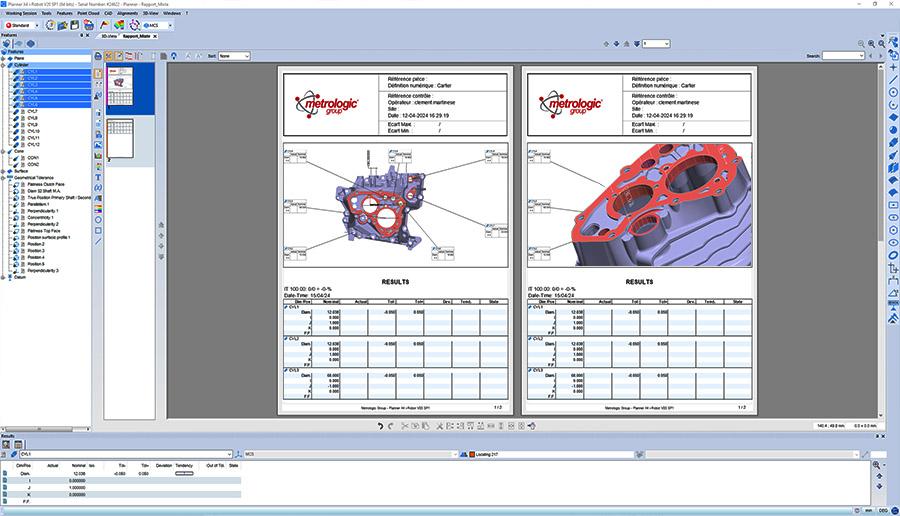This screenshot has width=900, height=516.
Task: Click the Results table view icon
Action: tap(18, 444)
